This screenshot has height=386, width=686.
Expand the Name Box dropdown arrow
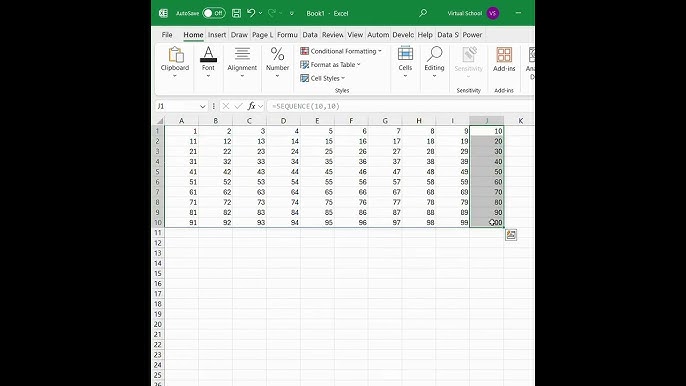pos(203,106)
